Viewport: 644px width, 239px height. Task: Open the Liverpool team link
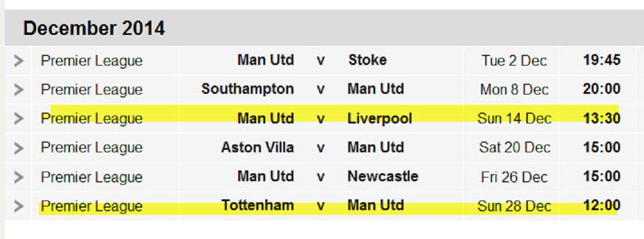(379, 119)
